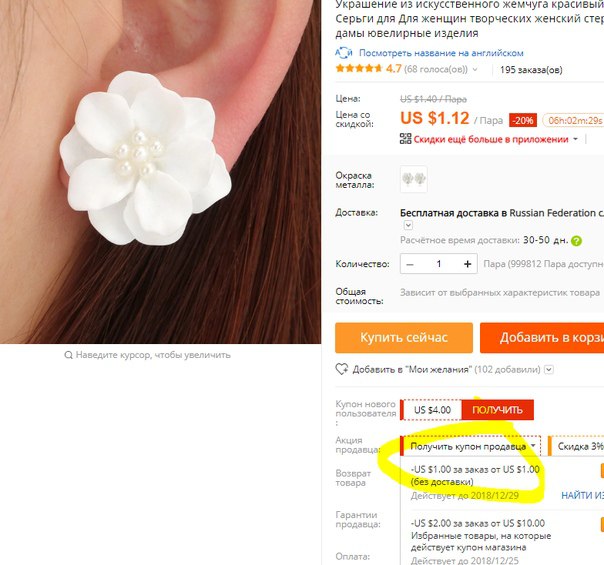Image resolution: width=604 pixels, height=565 pixels.
Task: Open the Получить купон продавца dropdown
Action: (471, 446)
